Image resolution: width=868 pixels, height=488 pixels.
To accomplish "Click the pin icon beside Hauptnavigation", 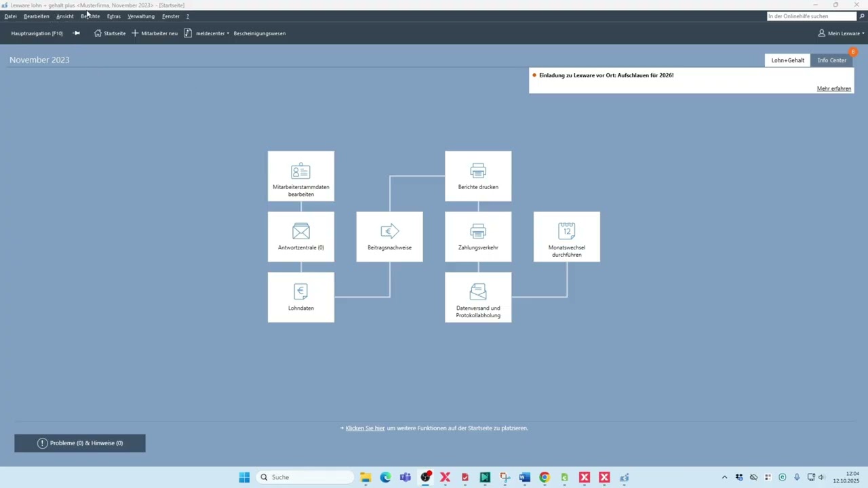I will pos(77,33).
